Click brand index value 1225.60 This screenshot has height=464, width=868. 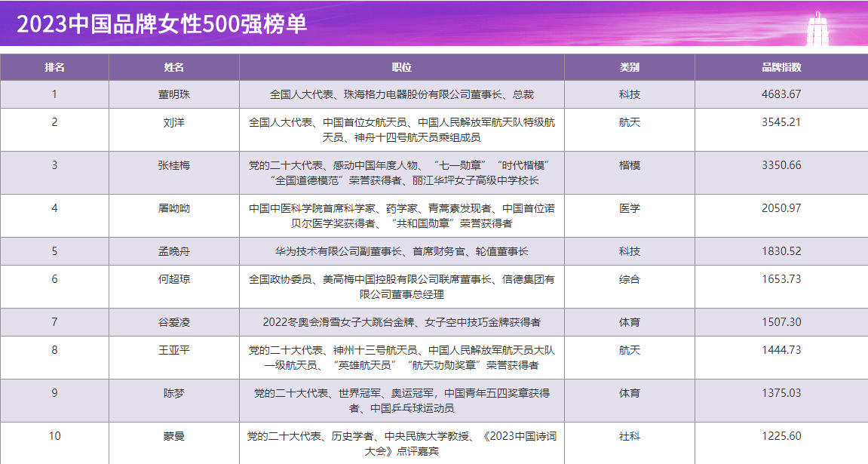(781, 436)
